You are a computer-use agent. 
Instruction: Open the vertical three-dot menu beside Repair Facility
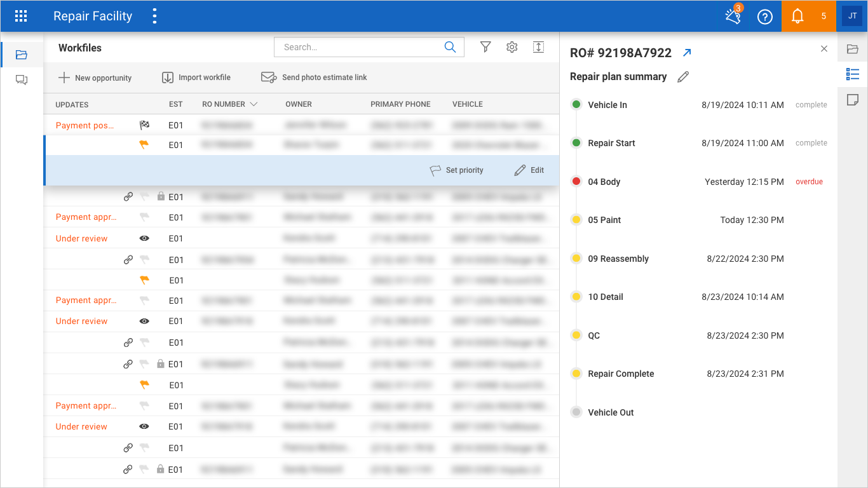click(x=154, y=16)
